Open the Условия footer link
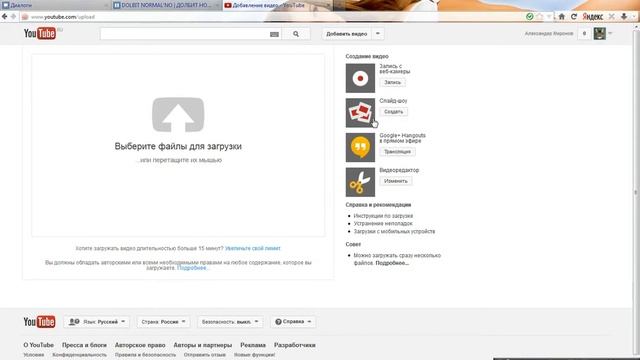This screenshot has height=360, width=640. coord(33,355)
